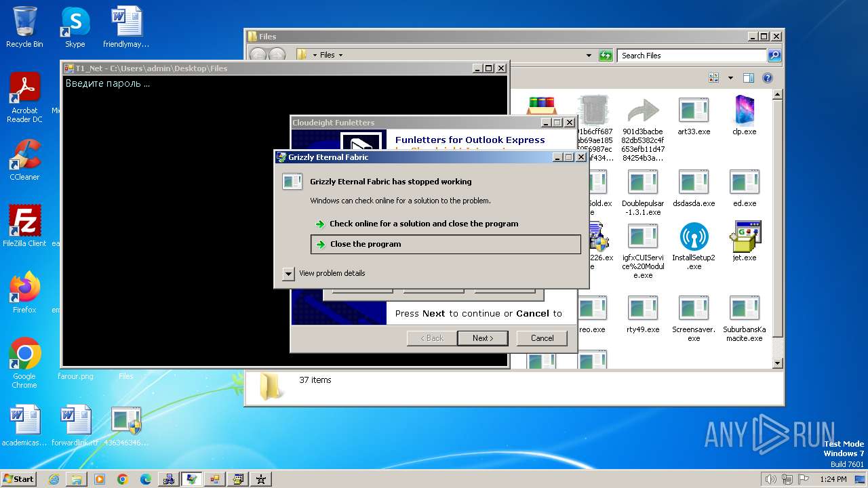This screenshot has height=488, width=868.
Task: Open Windows Explorer from taskbar
Action: point(77,479)
